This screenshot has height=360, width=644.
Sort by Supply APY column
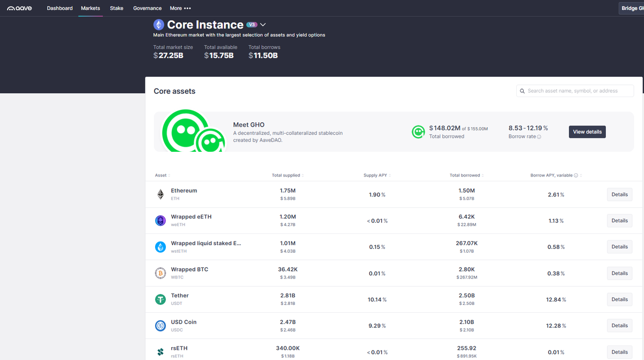coord(377,175)
